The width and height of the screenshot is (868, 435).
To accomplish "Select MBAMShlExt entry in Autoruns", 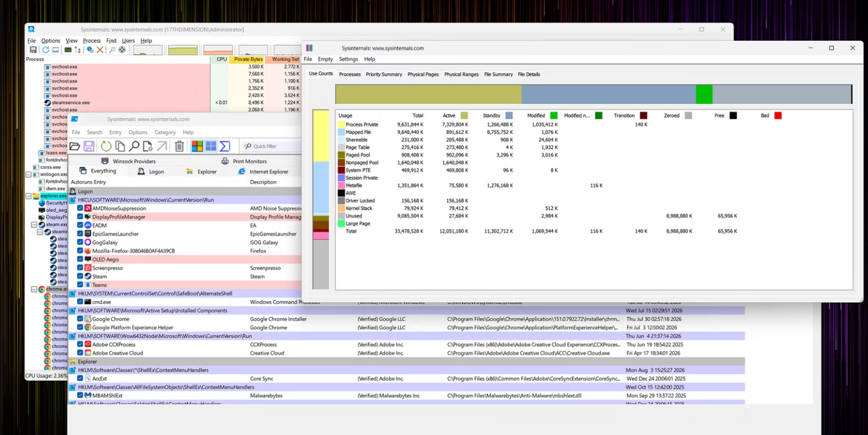I will point(407,395).
